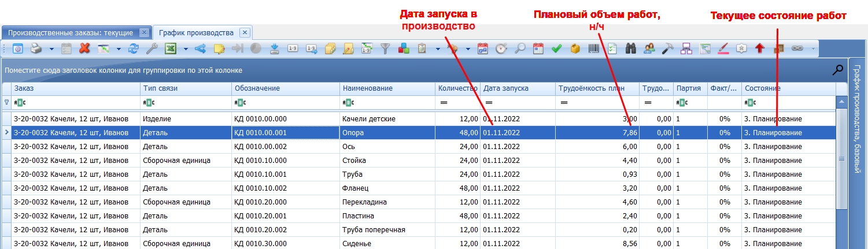The height and width of the screenshot is (249, 868).
Task: Open the dropdown next to clipboard icon
Action: pyautogui.click(x=438, y=49)
